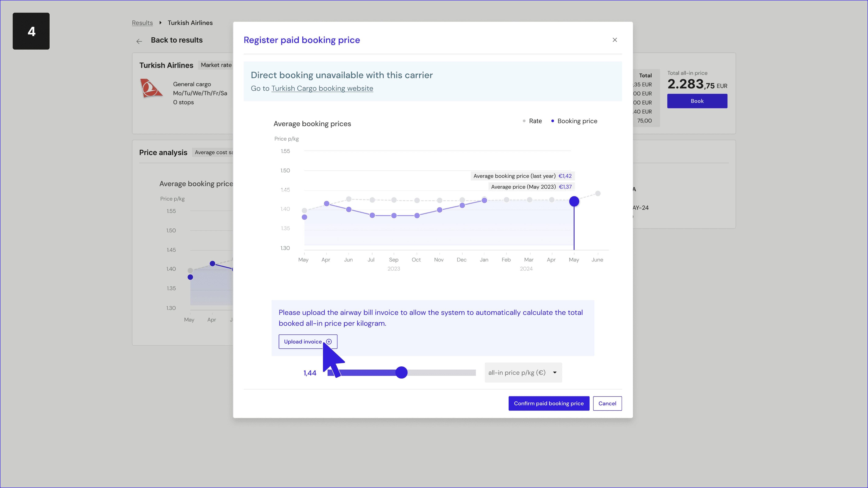Click the January booking price data point
The image size is (868, 488).
pos(484,200)
